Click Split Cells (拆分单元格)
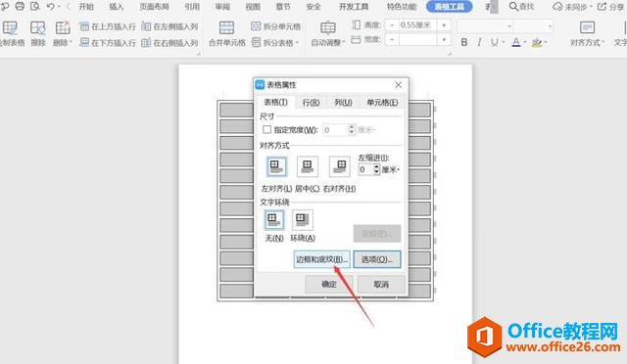Viewport: 627px width, 364px height. tap(276, 26)
